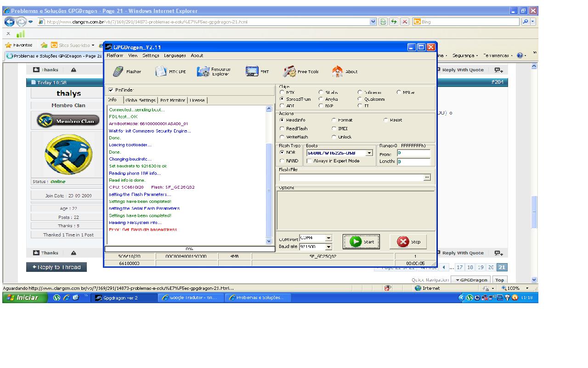The width and height of the screenshot is (588, 368).
Task: Click the upper Thanks button in forum post
Action: pyautogui.click(x=46, y=70)
